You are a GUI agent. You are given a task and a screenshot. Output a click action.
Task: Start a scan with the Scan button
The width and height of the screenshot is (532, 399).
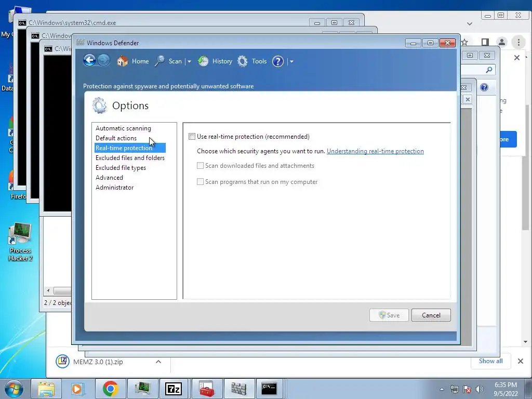(x=169, y=61)
